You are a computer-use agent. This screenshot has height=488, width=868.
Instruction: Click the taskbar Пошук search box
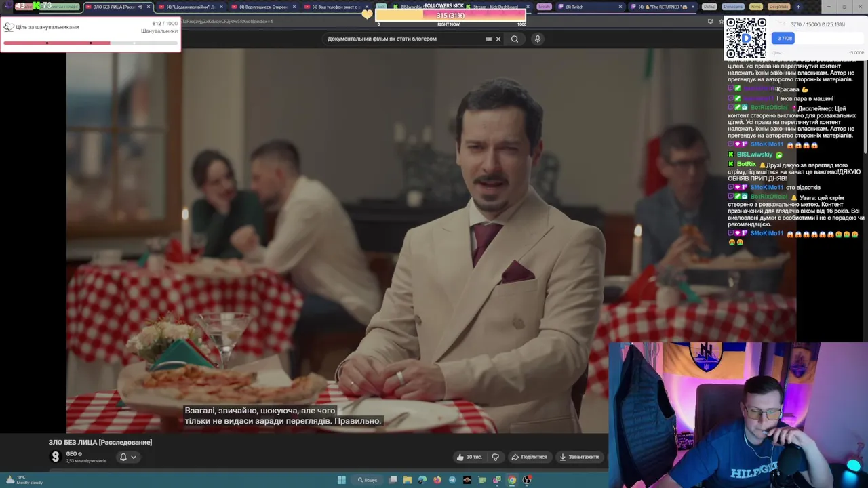[x=368, y=480]
